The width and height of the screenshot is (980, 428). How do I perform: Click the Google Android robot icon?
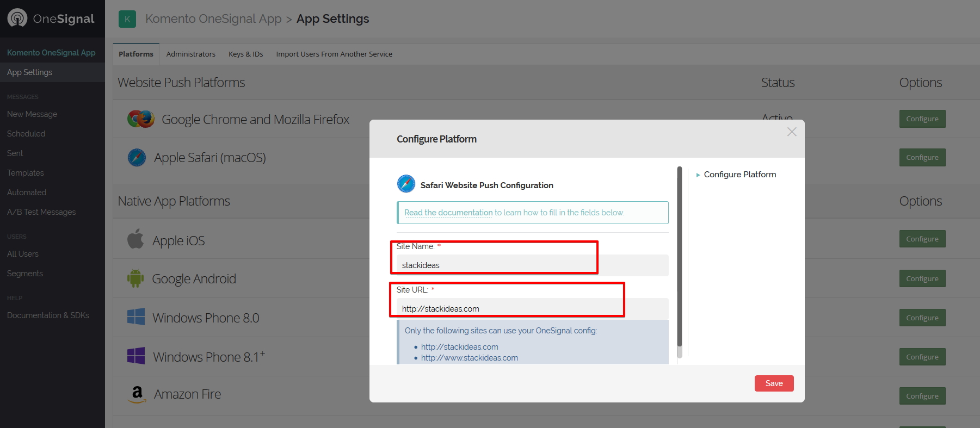point(135,278)
